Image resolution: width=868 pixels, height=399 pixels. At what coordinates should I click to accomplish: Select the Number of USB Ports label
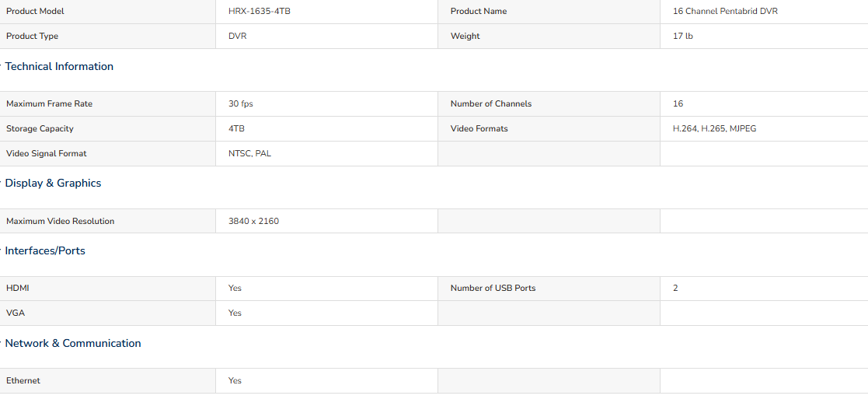coord(493,288)
